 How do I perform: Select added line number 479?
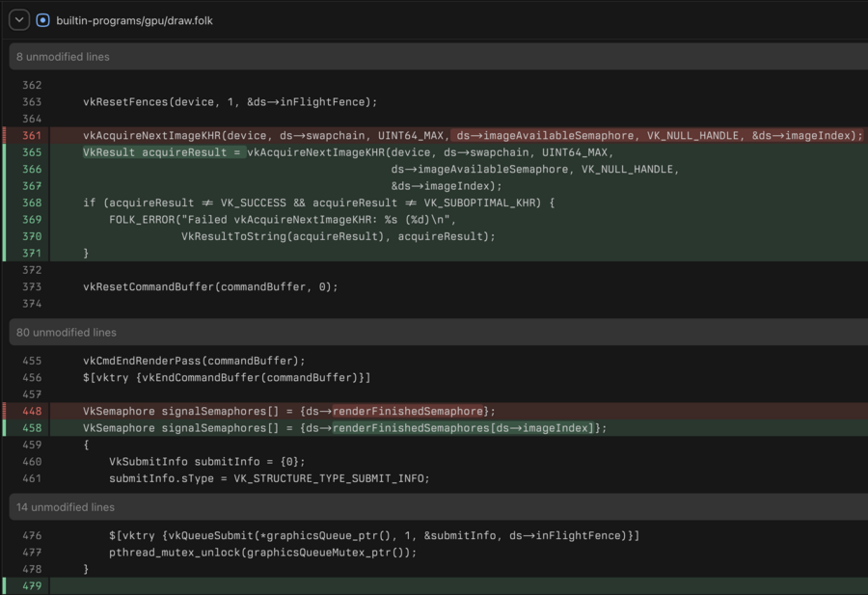pyautogui.click(x=32, y=585)
